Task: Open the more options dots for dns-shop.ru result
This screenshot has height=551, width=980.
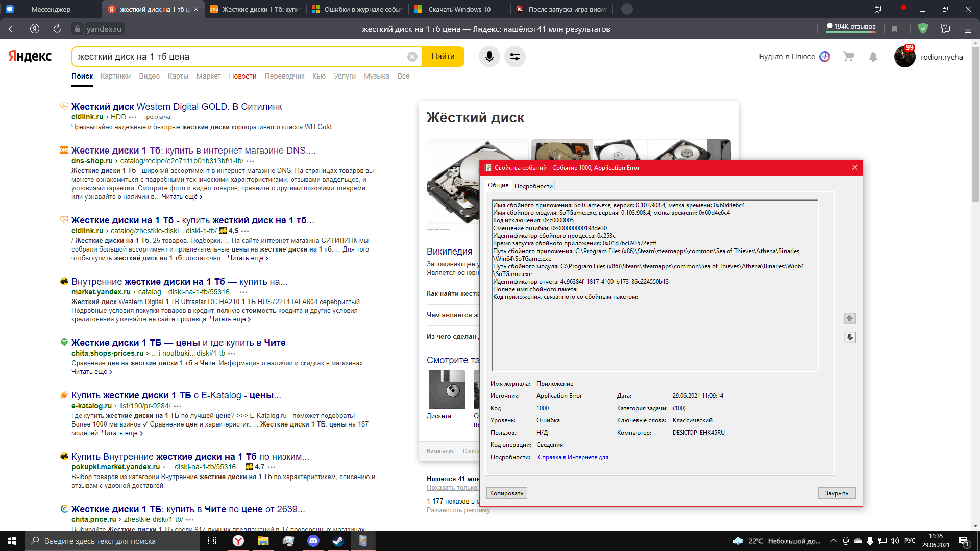Action: click(x=250, y=161)
